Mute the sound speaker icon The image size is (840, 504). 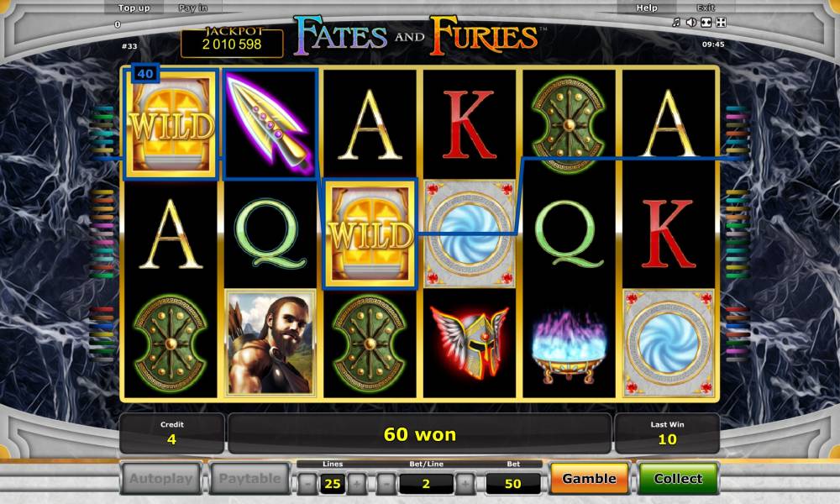click(x=691, y=22)
